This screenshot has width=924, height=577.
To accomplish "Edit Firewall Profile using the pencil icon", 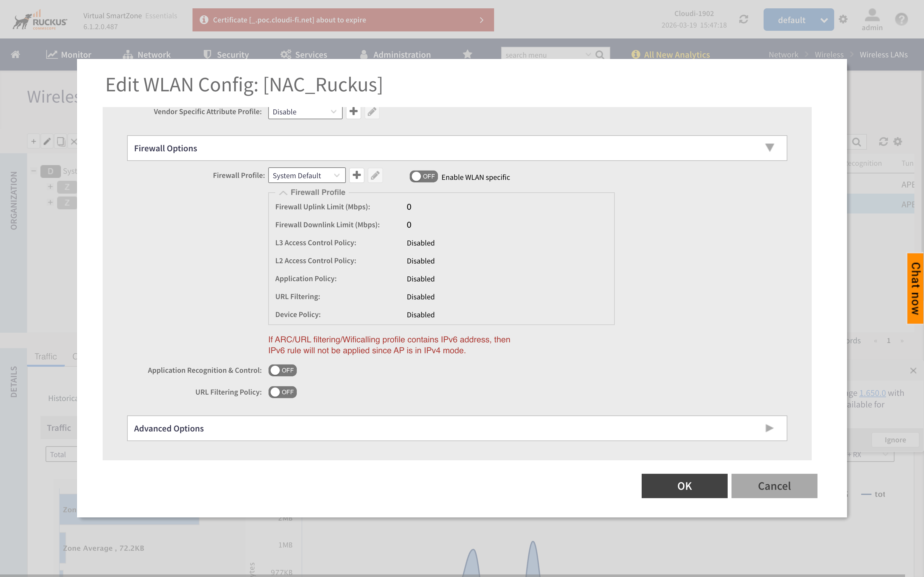I will point(375,175).
